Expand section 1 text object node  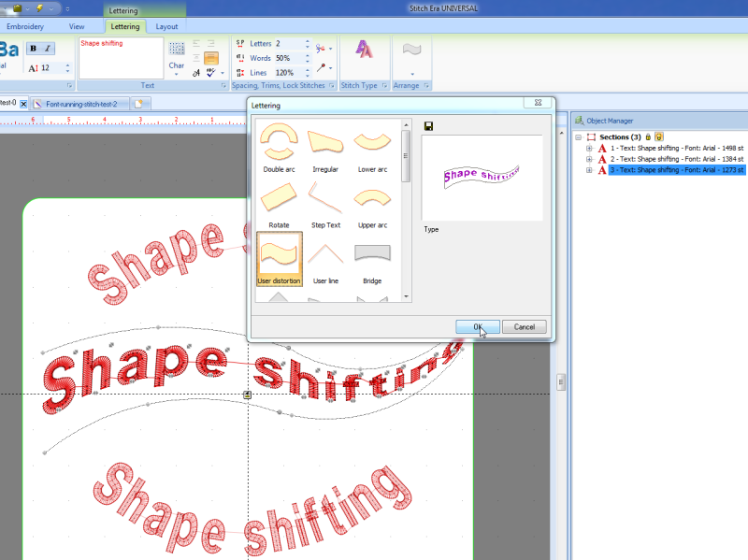point(589,148)
